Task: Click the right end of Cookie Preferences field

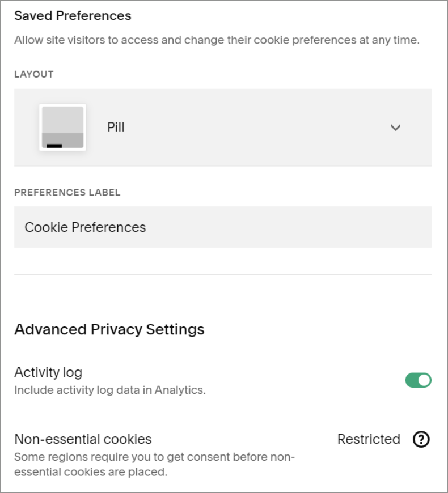Action: coord(414,227)
